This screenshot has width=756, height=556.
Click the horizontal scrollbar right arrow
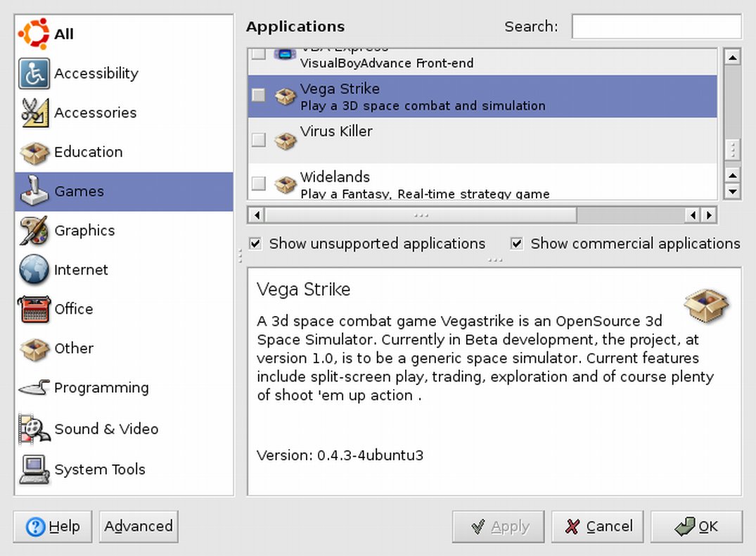tap(709, 215)
